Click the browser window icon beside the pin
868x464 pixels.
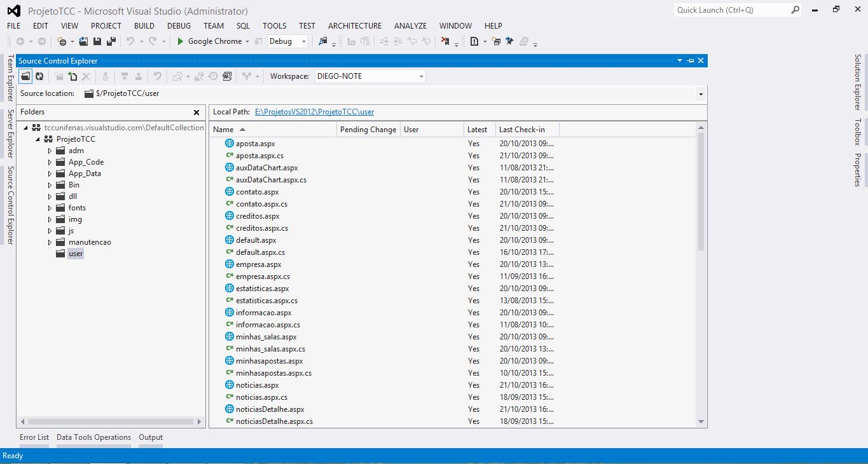[497, 41]
